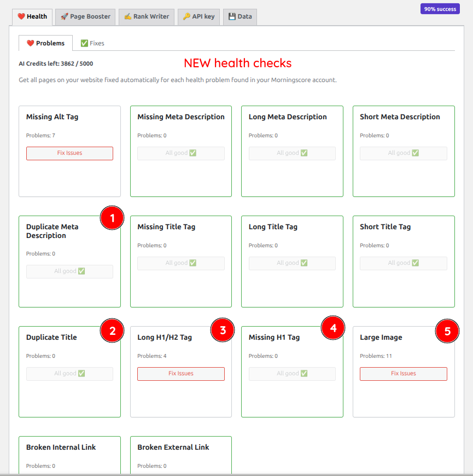
Task: Switch to the Fixes sub-tab
Action: (92, 43)
